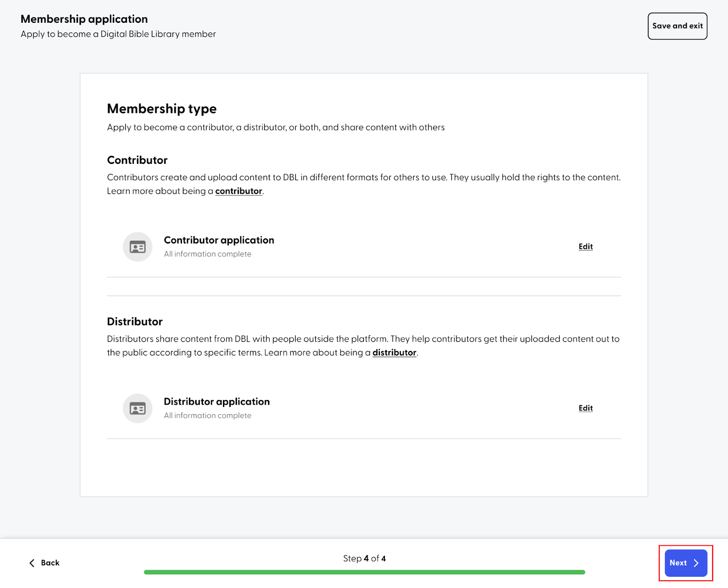Viewport: 728px width, 588px height.
Task: Click the Membership type heading
Action: click(162, 109)
